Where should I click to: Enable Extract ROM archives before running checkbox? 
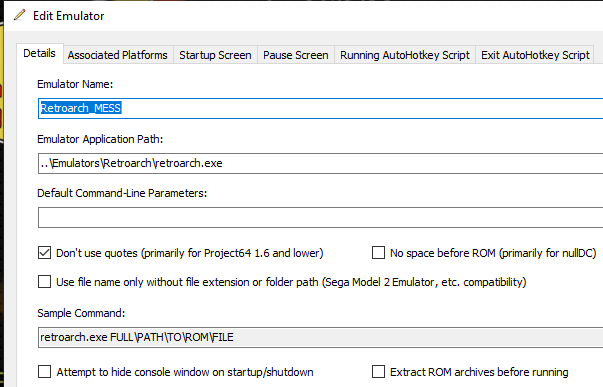click(378, 372)
